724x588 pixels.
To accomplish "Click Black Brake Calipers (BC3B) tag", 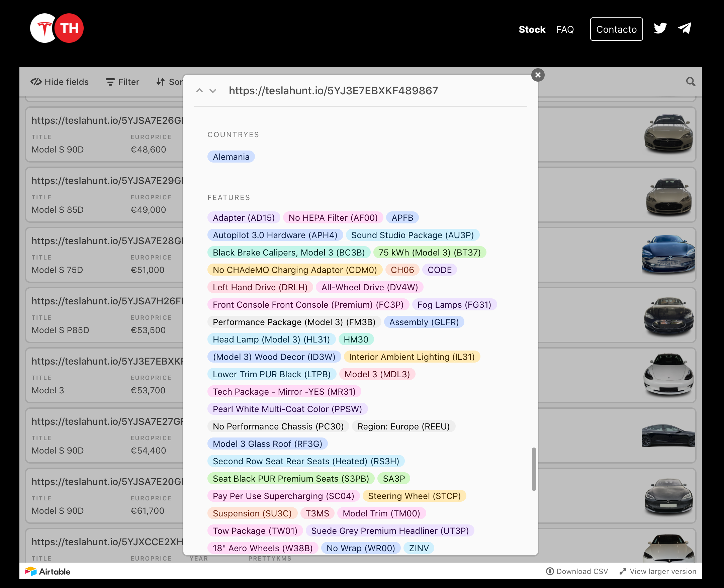I will click(289, 253).
